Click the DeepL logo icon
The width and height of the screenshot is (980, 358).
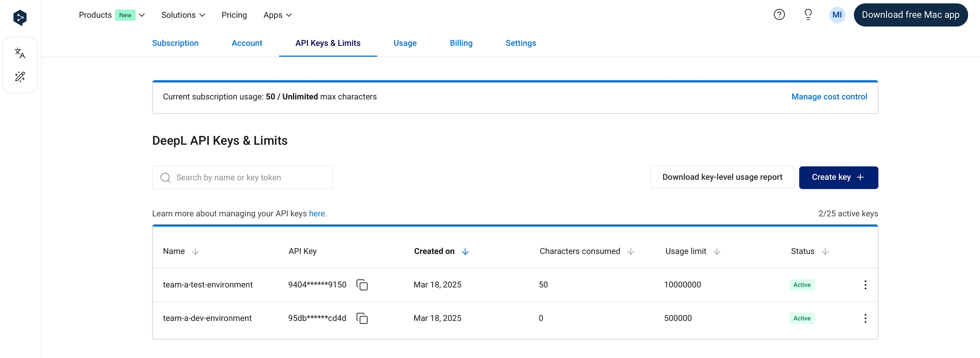coord(20,18)
